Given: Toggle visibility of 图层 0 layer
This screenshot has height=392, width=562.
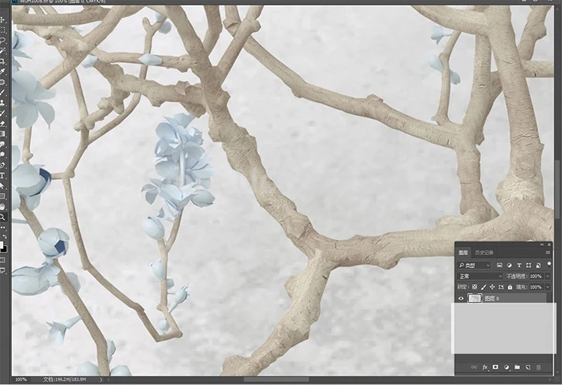Looking at the screenshot, I should pos(462,298).
